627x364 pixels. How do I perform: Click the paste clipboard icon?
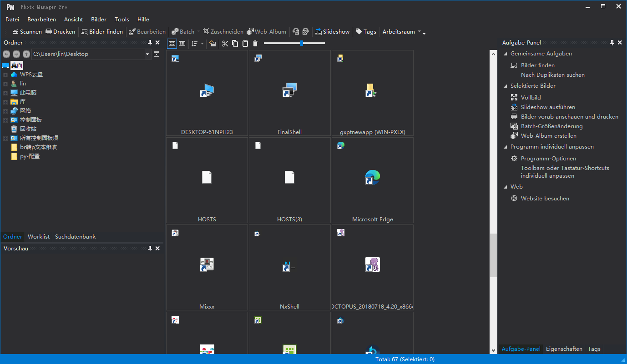pyautogui.click(x=245, y=44)
